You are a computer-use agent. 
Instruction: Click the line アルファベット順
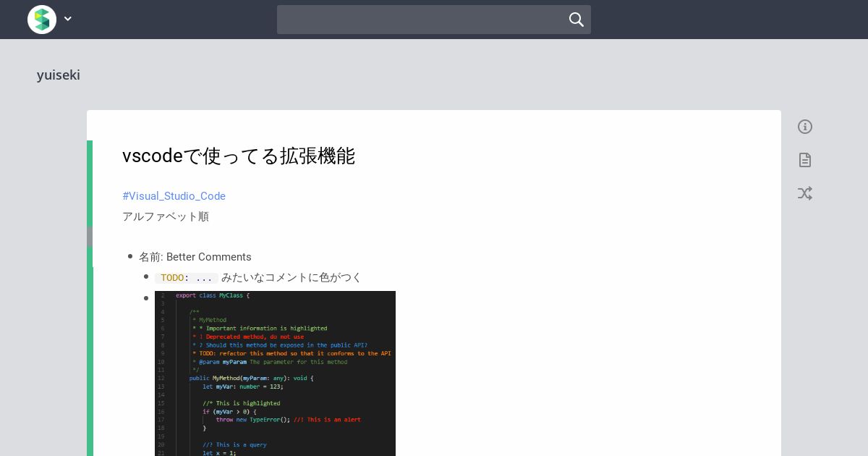pos(166,216)
